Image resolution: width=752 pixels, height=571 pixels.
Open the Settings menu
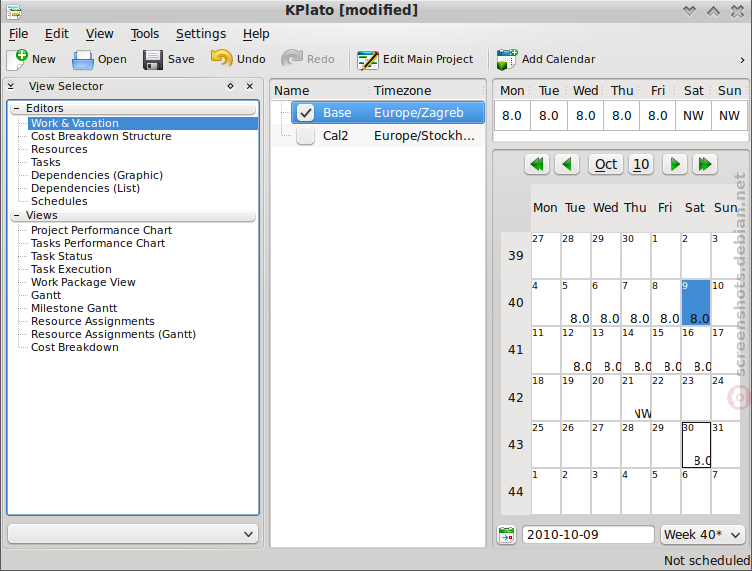click(x=200, y=34)
